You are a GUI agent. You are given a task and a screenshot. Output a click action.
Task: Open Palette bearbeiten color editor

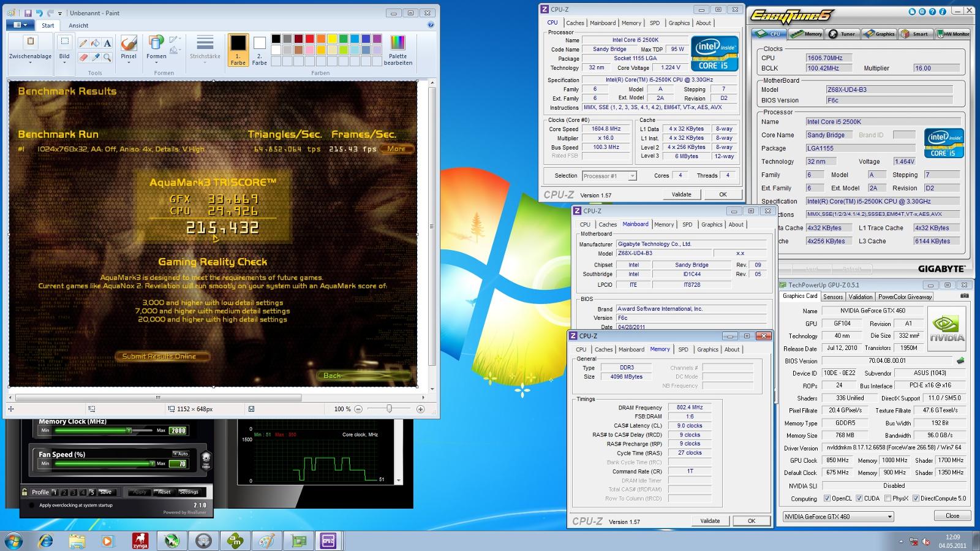(398, 50)
